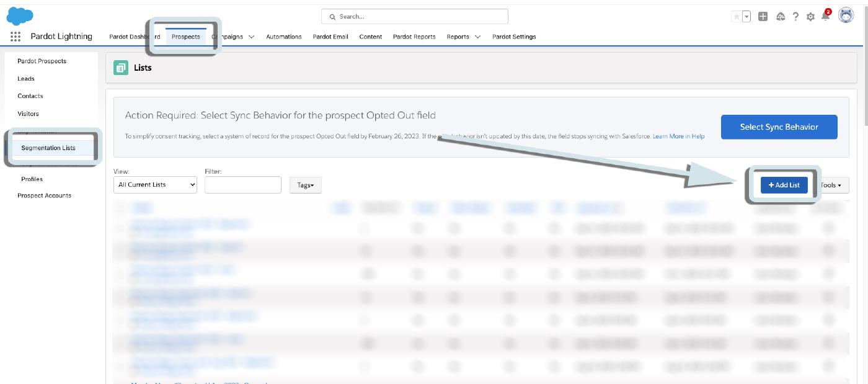
Task: Open the Trailhead guidance icon
Action: pyautogui.click(x=780, y=17)
